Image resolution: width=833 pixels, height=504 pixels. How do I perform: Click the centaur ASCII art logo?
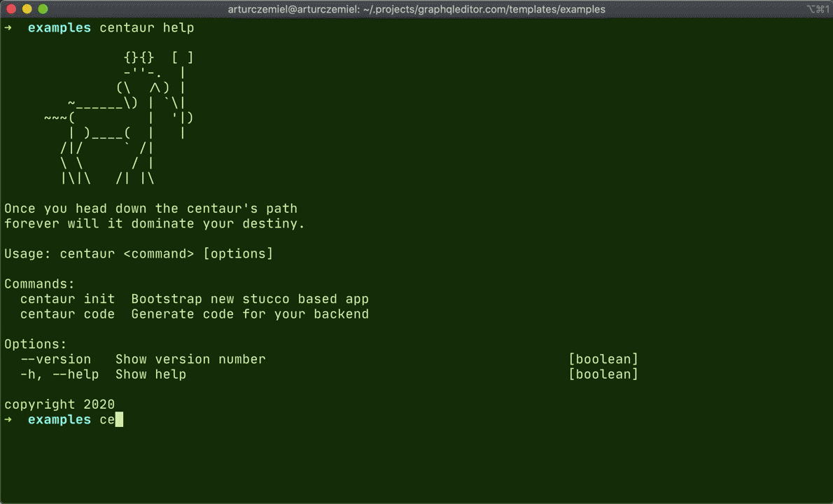point(119,118)
